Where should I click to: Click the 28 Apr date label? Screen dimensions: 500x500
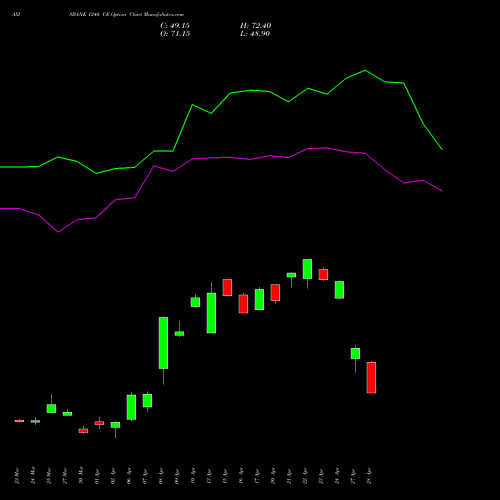[369, 476]
